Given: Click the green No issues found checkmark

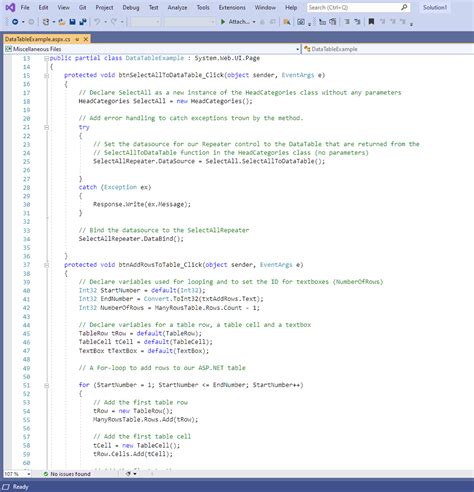Looking at the screenshot, I should click(46, 474).
